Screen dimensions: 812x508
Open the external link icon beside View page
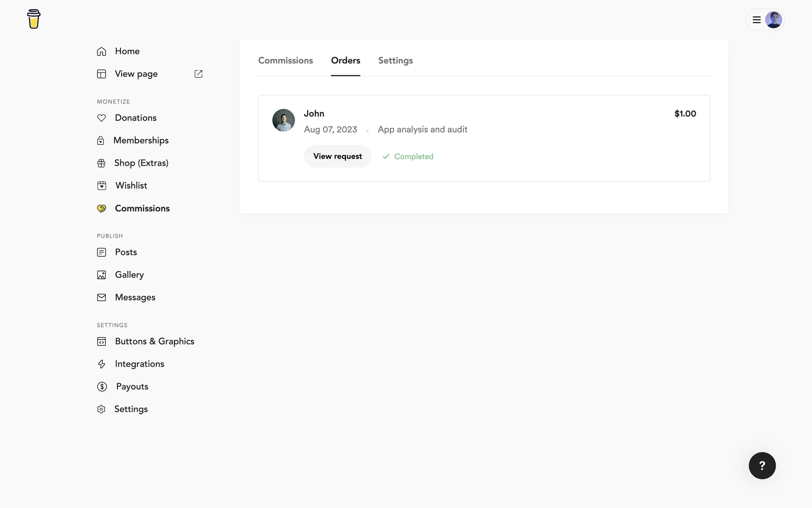(x=198, y=74)
